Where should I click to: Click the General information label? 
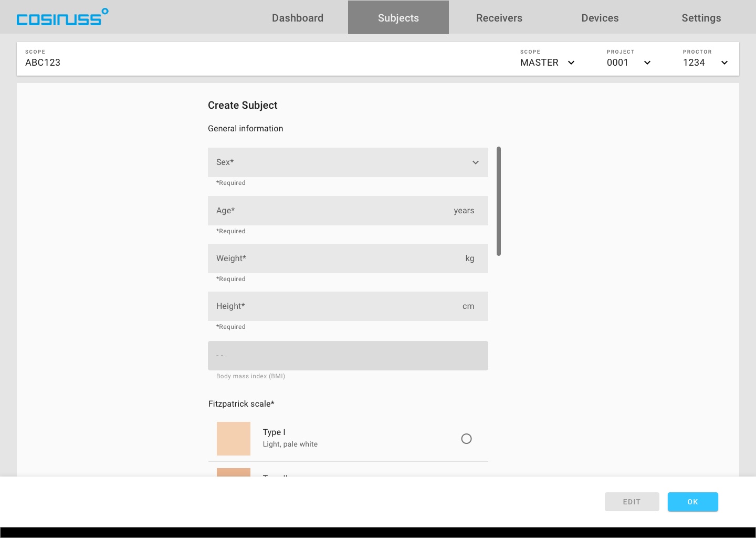(x=245, y=129)
